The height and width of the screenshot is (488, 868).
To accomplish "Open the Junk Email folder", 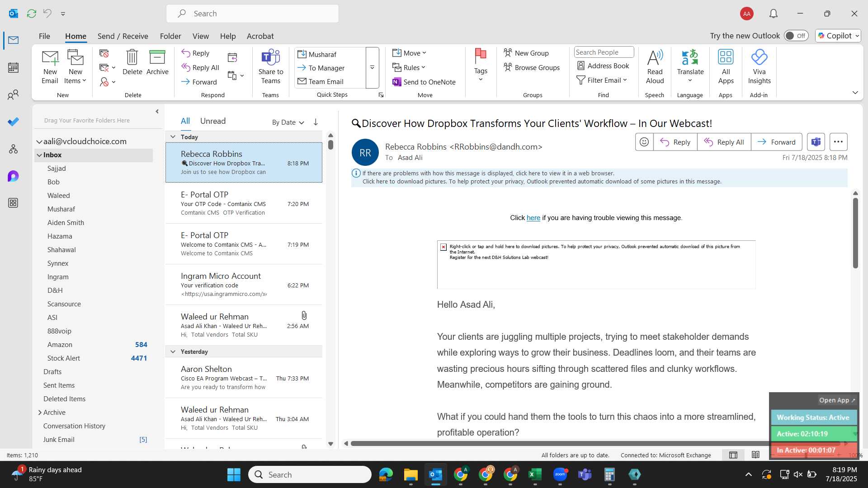I will [94, 440].
